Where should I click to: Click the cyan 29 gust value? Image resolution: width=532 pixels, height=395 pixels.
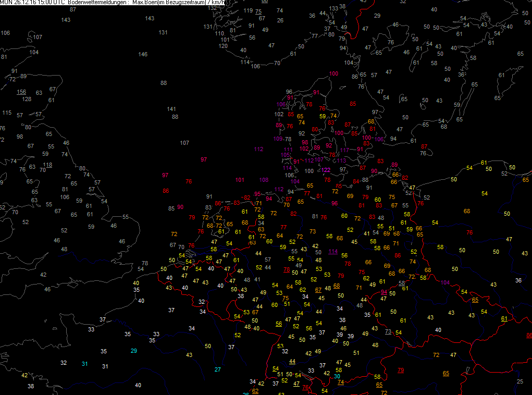coord(134,351)
